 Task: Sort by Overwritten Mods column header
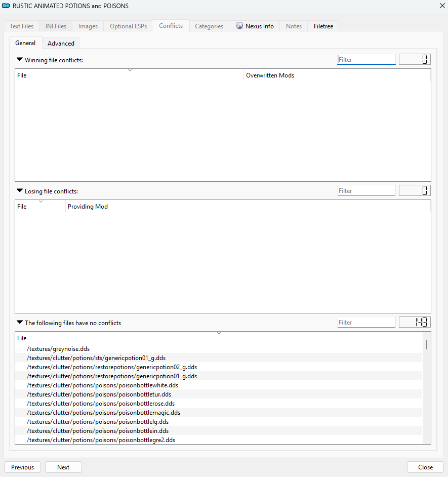point(270,75)
